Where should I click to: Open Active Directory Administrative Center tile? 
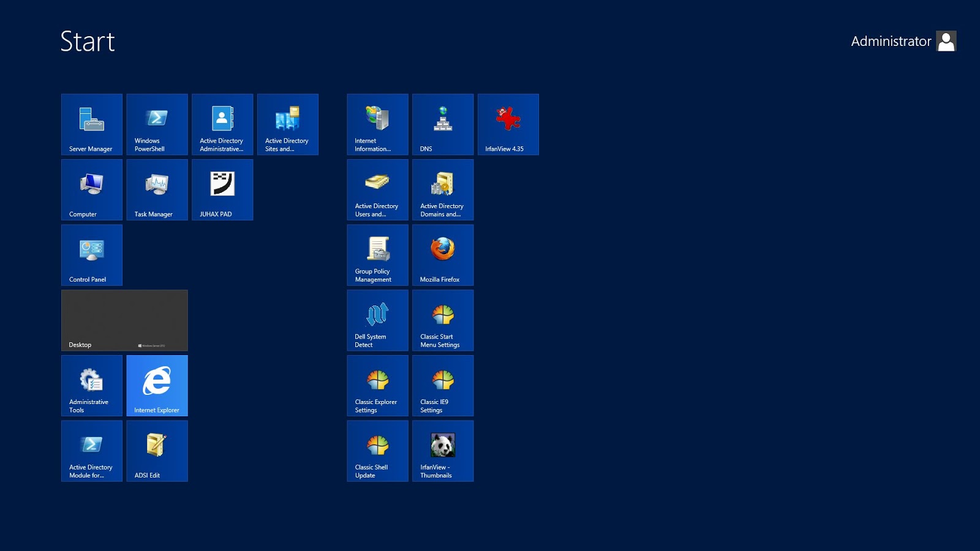(222, 124)
